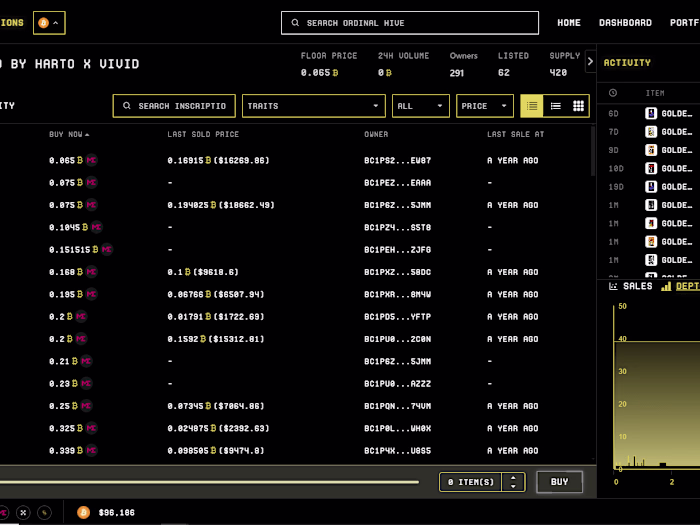The image size is (700, 525).
Task: Open the Price sort dropdown
Action: (485, 106)
